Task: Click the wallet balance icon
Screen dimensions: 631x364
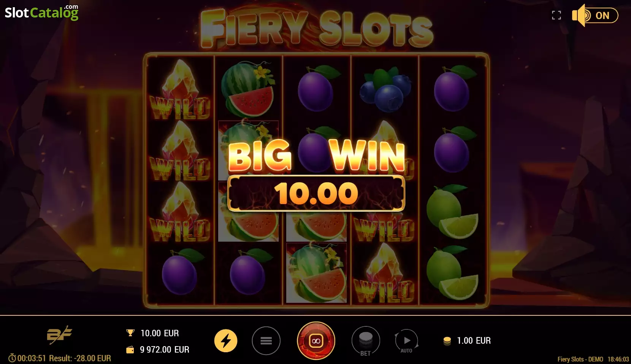Action: pyautogui.click(x=130, y=350)
